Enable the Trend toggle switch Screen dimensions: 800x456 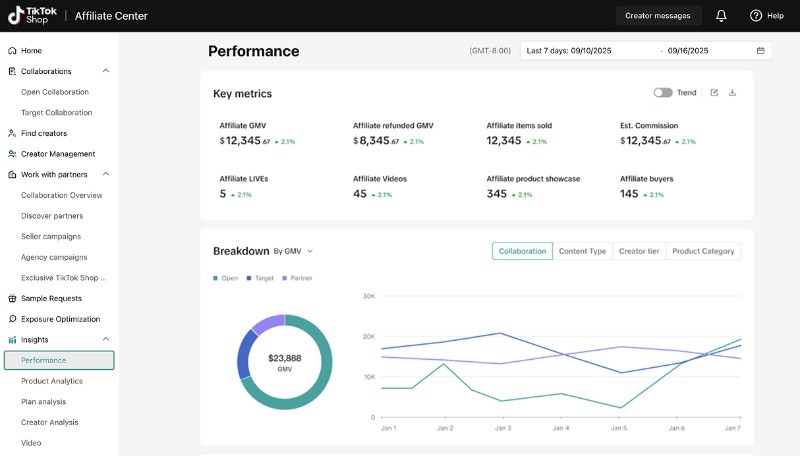tap(662, 93)
